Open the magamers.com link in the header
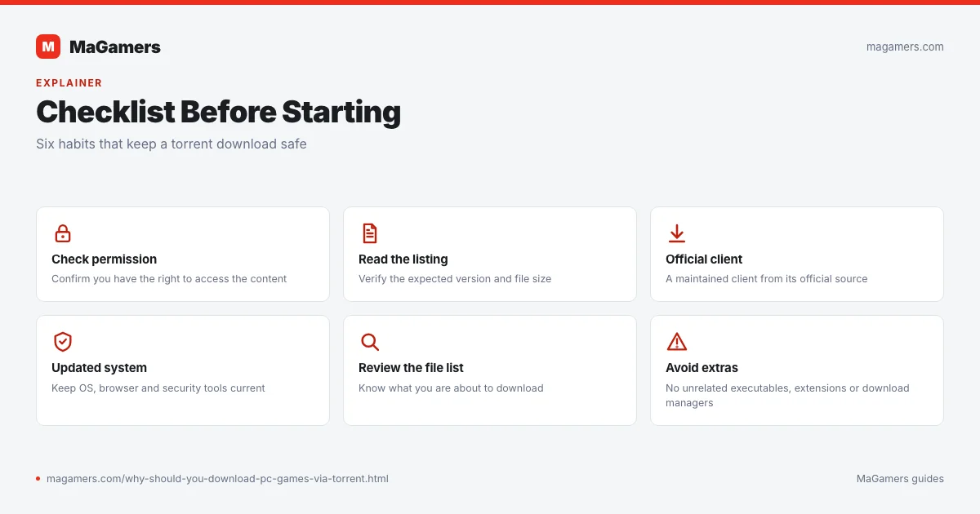This screenshot has height=514, width=980. click(905, 47)
